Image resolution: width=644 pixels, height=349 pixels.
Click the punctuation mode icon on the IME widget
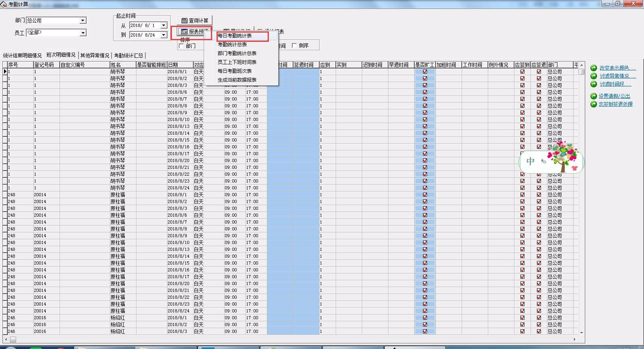(544, 161)
